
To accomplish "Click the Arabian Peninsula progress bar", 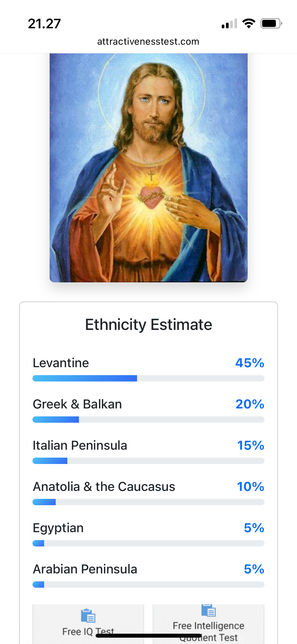I will click(148, 585).
